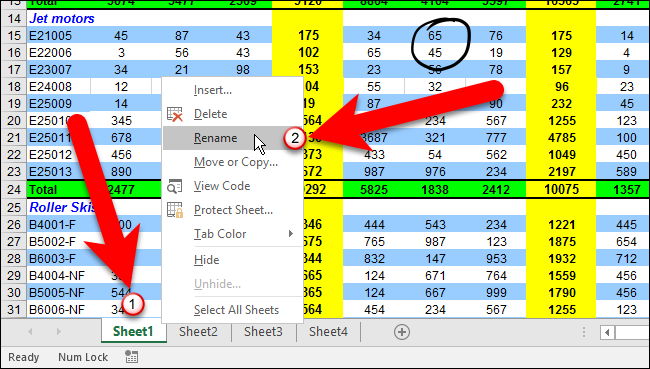Switch to the Sheet2 tab

click(x=198, y=332)
